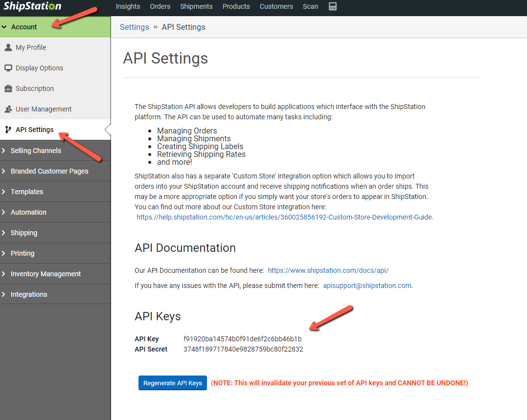Click the Subscription briefcase icon
This screenshot has height=420, width=527.
(x=8, y=88)
